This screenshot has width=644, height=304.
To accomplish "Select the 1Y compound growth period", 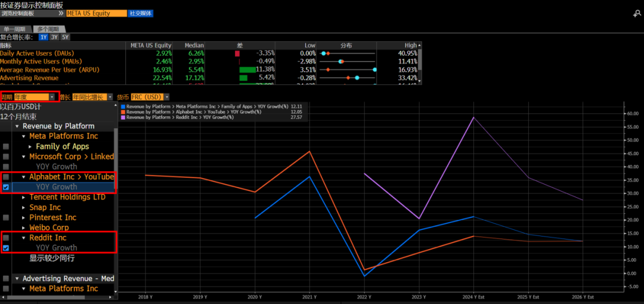I will pyautogui.click(x=44, y=37).
